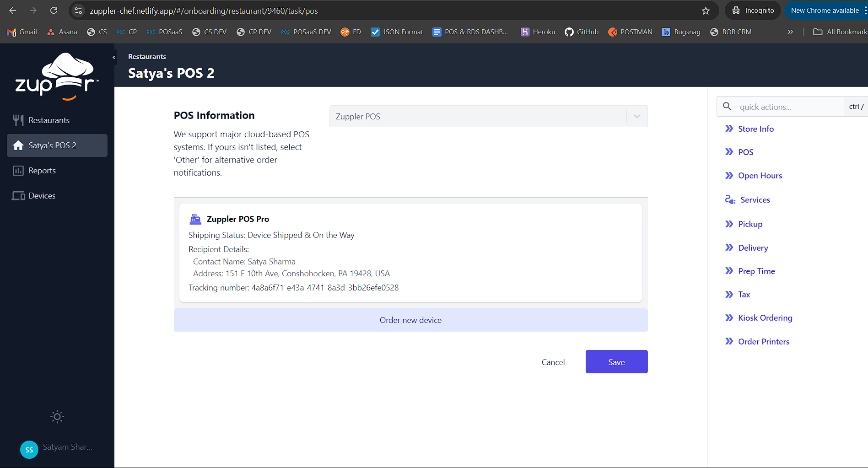Open the site information icon in address bar
The height and width of the screenshot is (468, 868).
click(79, 11)
